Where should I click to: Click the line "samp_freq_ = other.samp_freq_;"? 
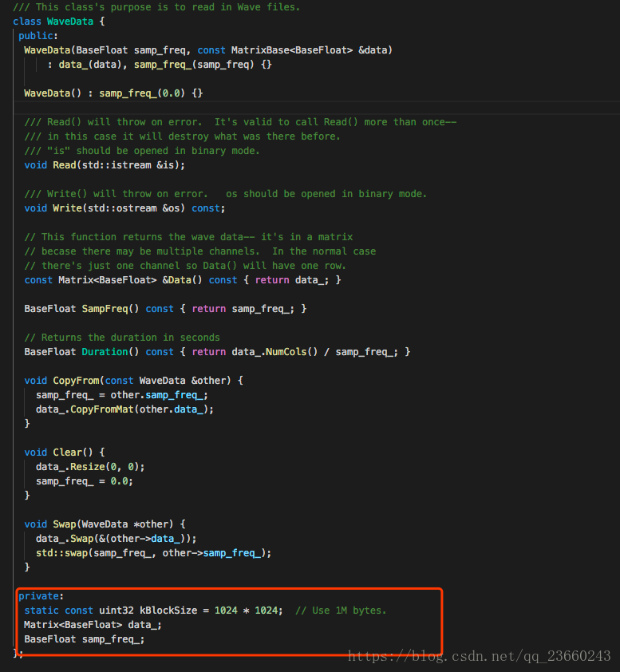tap(122, 395)
